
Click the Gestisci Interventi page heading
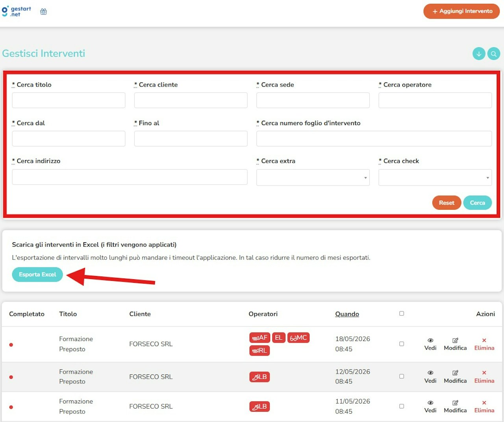44,53
